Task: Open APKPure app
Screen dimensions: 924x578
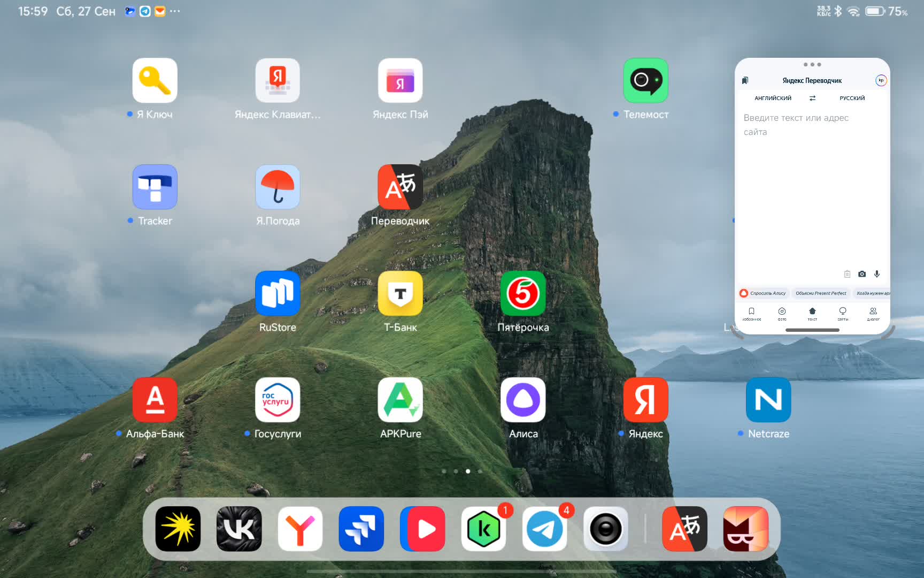Action: click(401, 400)
